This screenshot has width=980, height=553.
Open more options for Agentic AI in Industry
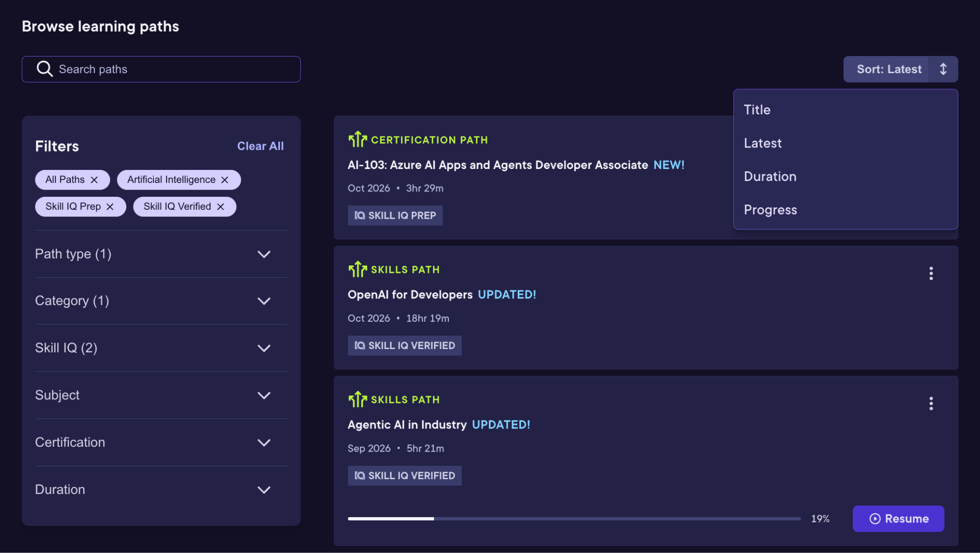931,404
